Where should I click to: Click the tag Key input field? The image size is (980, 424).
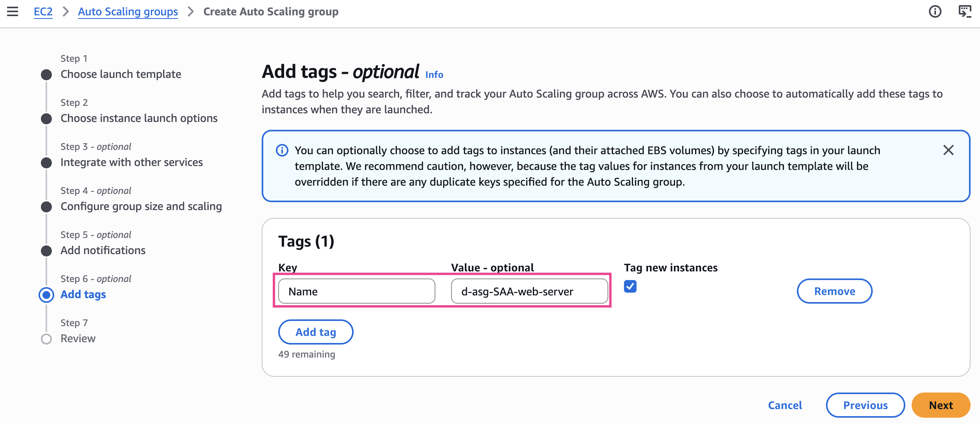pos(356,291)
